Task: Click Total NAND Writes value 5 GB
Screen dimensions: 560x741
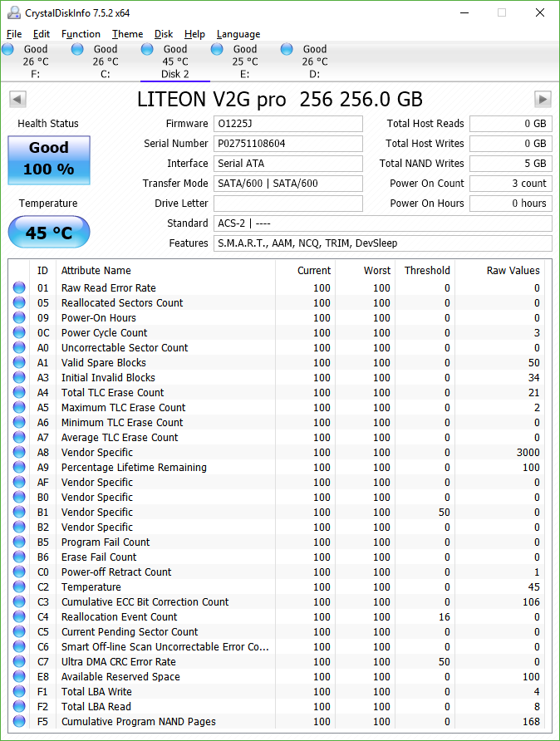Action: point(511,164)
